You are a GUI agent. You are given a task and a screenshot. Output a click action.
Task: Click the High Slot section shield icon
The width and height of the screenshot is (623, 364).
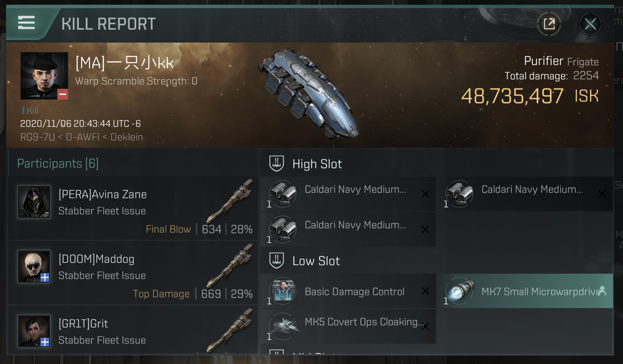276,163
